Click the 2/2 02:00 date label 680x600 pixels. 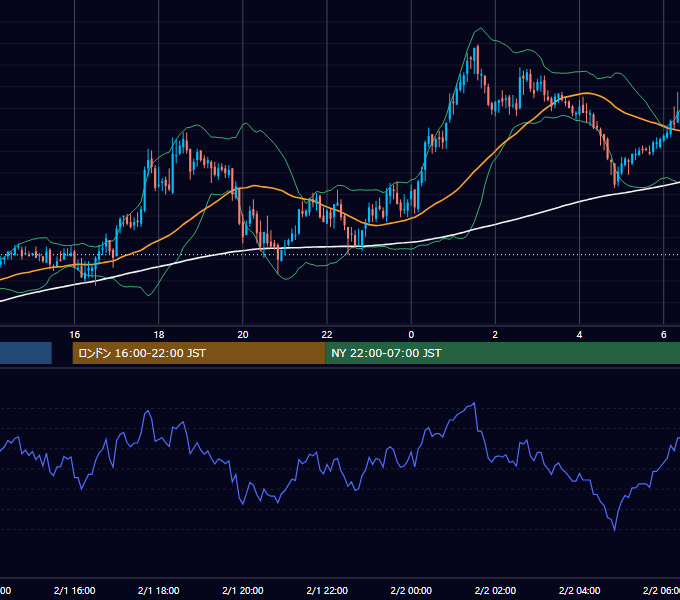[495, 590]
